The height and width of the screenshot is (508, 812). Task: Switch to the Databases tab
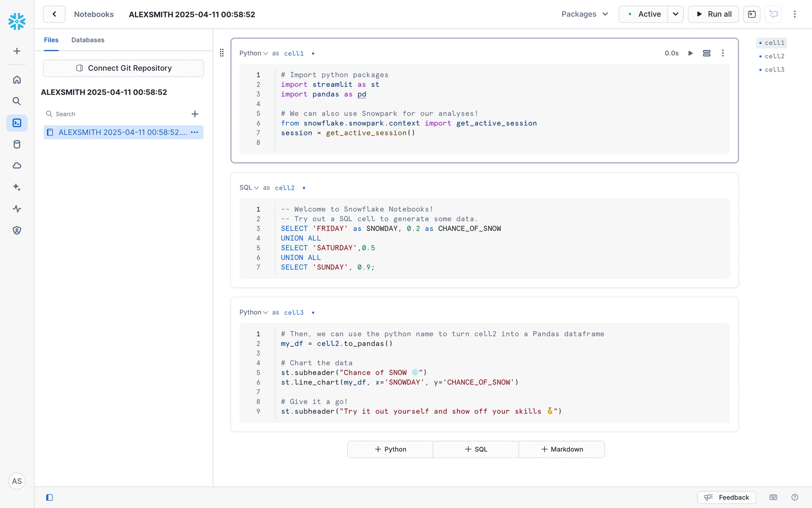point(88,40)
